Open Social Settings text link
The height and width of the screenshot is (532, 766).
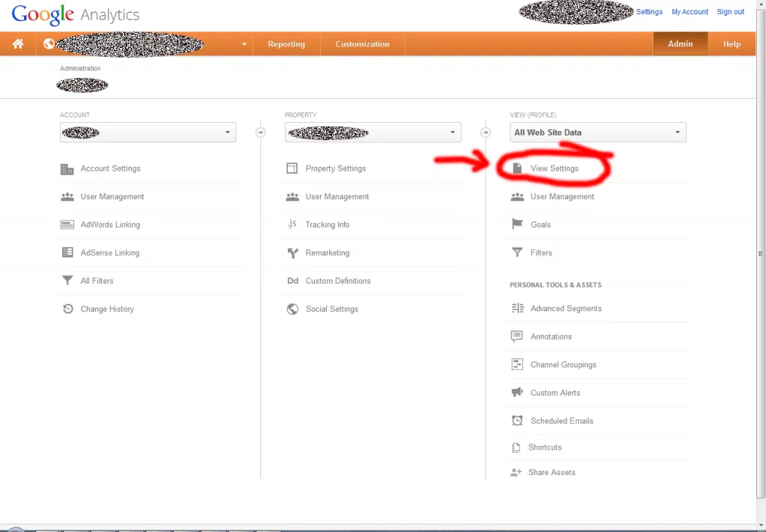pos(331,309)
